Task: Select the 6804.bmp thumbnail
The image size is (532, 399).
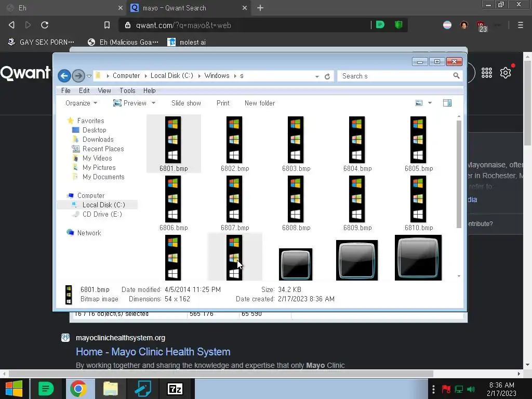Action: (x=357, y=140)
